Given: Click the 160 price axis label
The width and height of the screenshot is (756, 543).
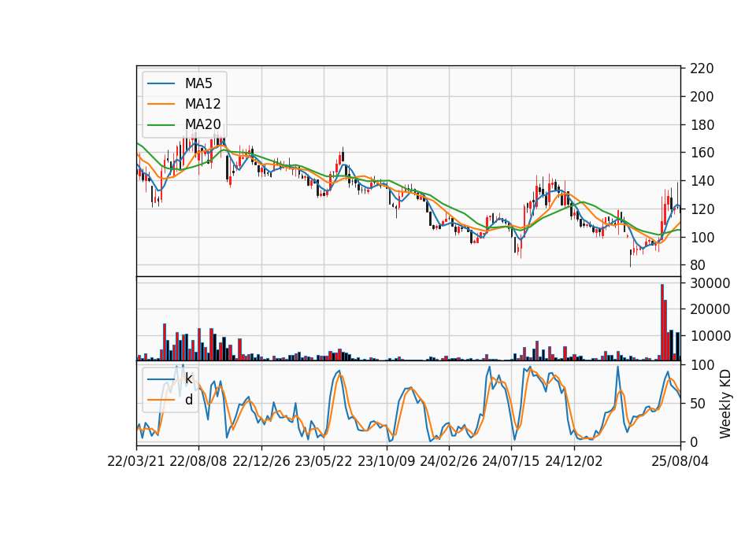Looking at the screenshot, I should click(702, 153).
